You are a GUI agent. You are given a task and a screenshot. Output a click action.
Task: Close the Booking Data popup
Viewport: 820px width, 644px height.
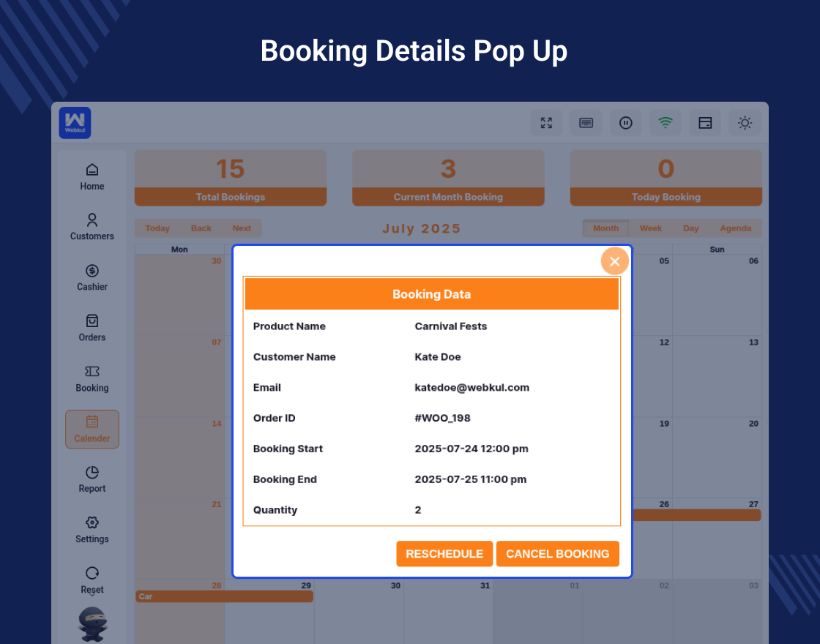coord(614,261)
